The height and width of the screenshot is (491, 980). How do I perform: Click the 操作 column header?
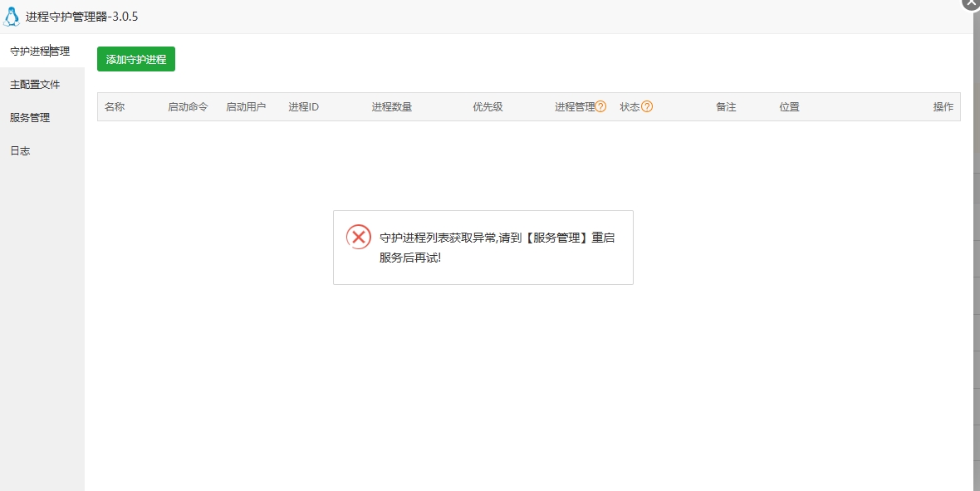coord(943,107)
